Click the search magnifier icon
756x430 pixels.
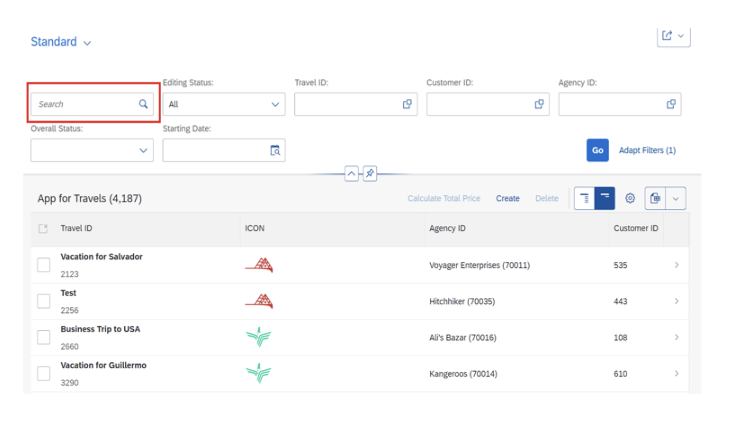pyautogui.click(x=143, y=104)
